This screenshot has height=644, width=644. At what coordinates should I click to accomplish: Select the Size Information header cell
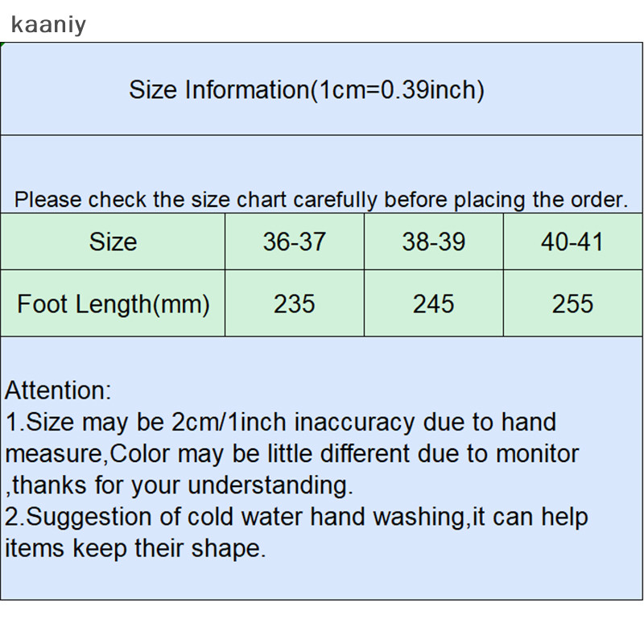(321, 89)
